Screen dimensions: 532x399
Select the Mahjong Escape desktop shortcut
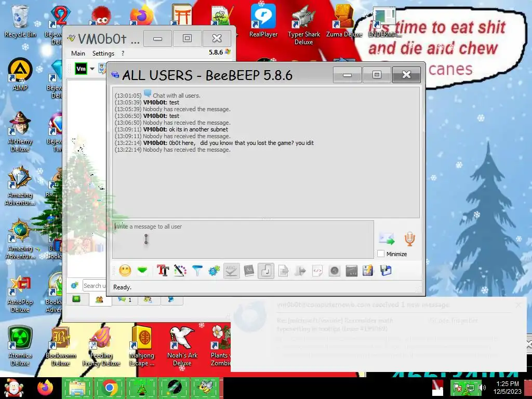pyautogui.click(x=142, y=346)
